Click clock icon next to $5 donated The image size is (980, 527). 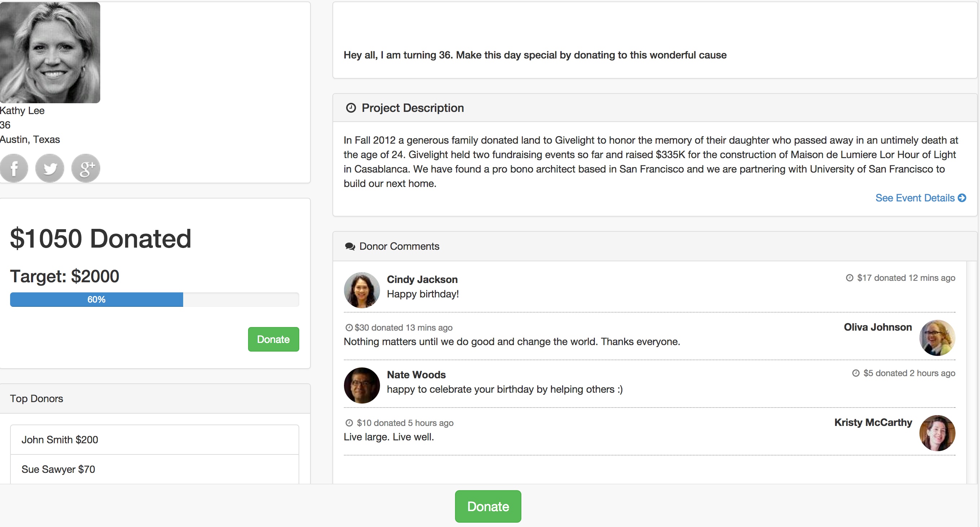coord(856,373)
